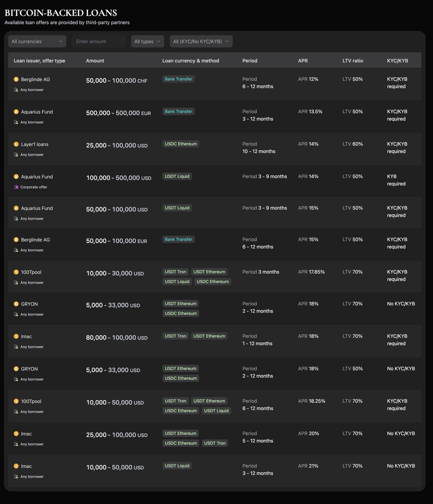
Task: Click the Period 5 - 12 months cell
Action: [258, 437]
